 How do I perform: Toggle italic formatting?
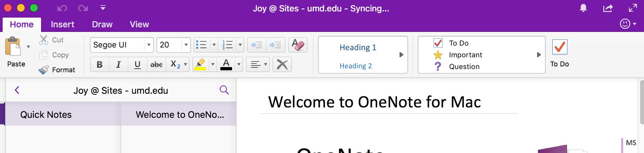pos(119,64)
